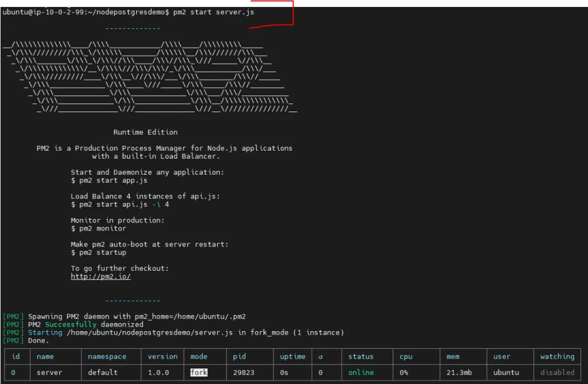The image size is (588, 384).
Task: Click the 'mode' column header
Action: pyautogui.click(x=199, y=356)
